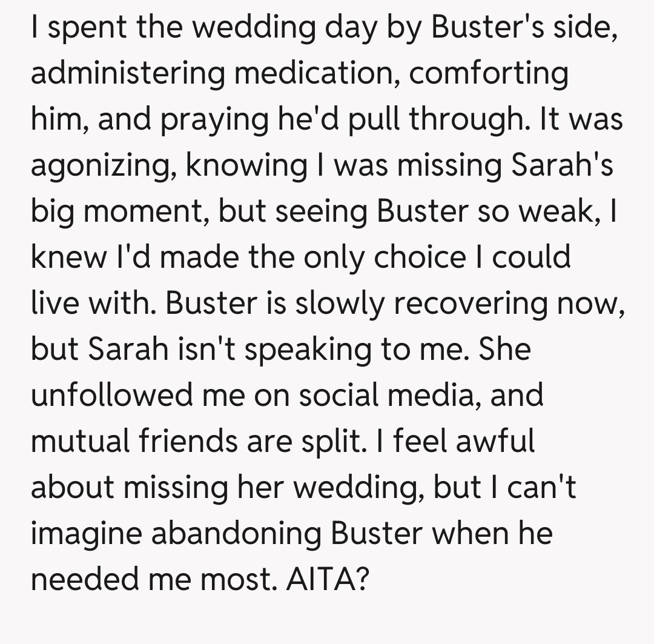Click the word "comforting" in the paragraph

pyautogui.click(x=489, y=74)
